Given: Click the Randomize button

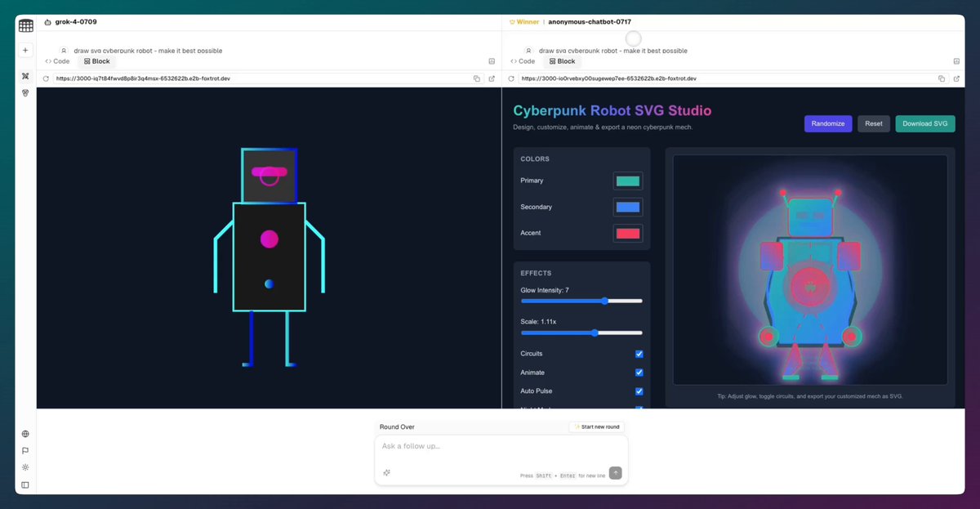Looking at the screenshot, I should pos(828,123).
